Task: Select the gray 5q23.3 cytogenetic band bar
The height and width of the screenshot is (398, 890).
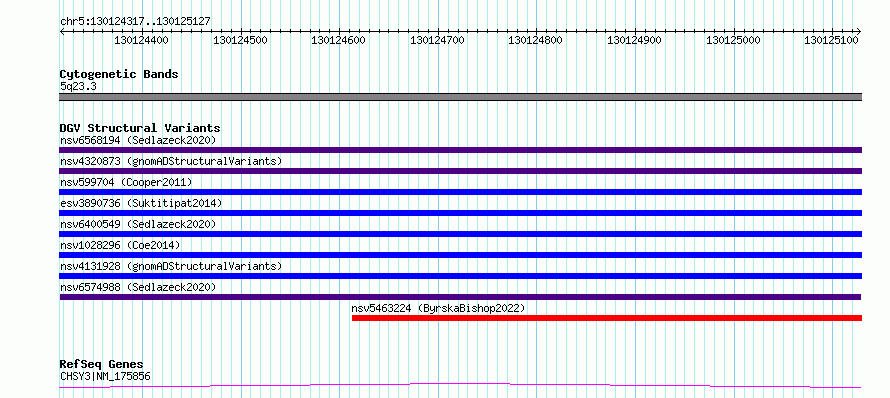Action: pyautogui.click(x=460, y=97)
